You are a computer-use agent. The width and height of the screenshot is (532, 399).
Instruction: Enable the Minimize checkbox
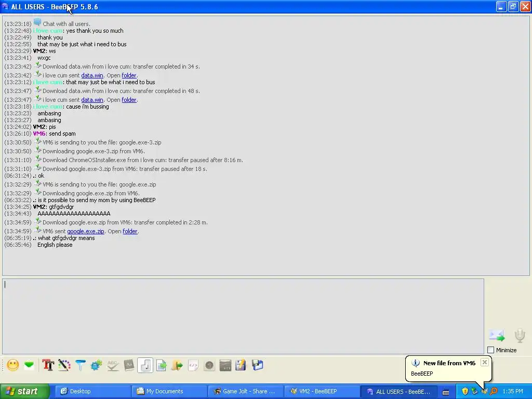point(490,350)
